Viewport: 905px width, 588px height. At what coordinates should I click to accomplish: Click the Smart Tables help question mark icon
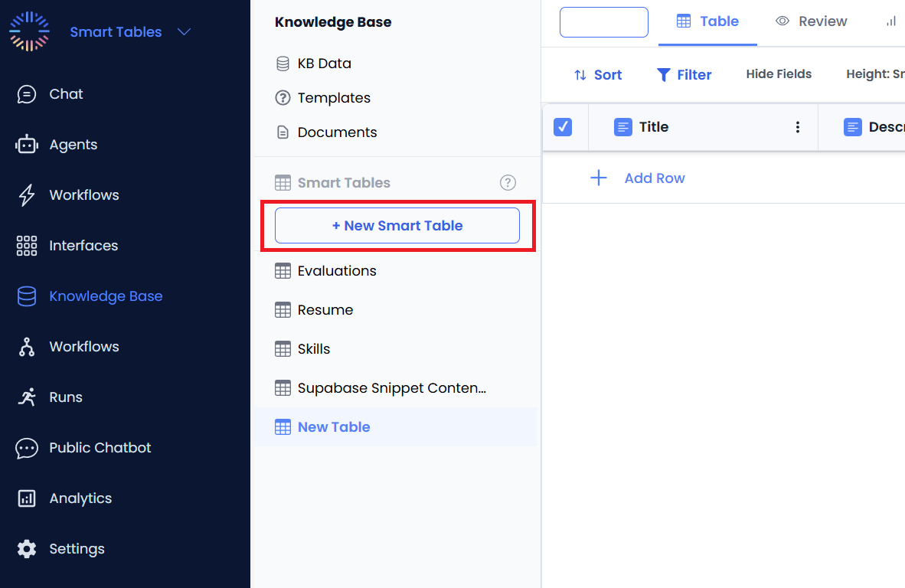click(508, 182)
